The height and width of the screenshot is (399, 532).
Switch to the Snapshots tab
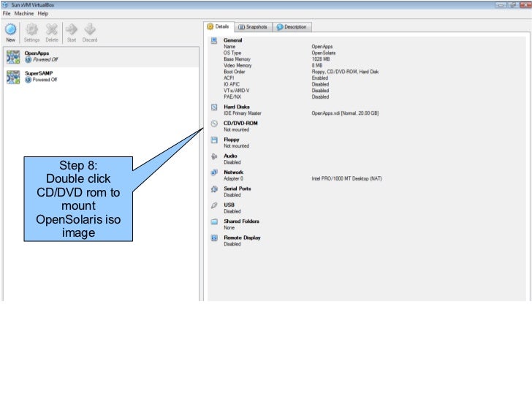pyautogui.click(x=253, y=27)
